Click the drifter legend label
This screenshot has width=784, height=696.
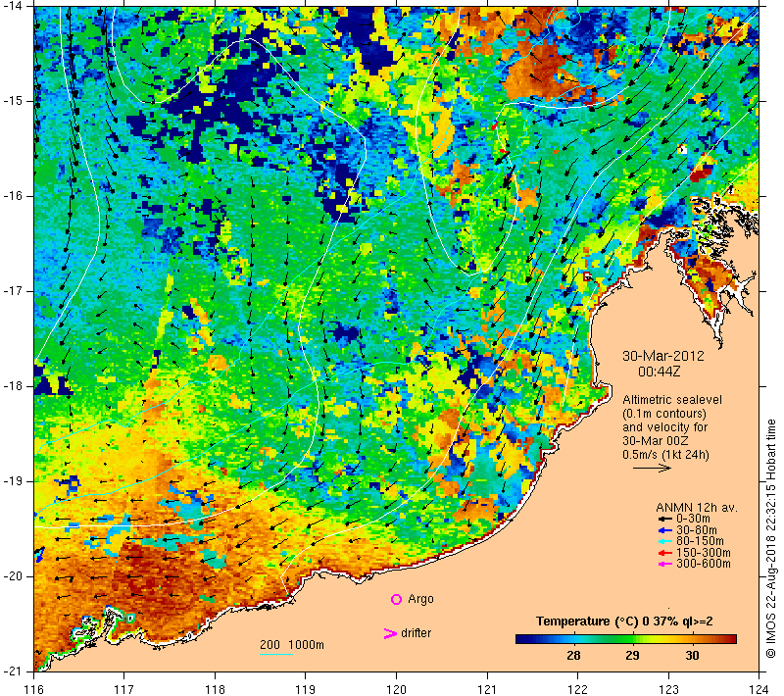click(x=416, y=633)
